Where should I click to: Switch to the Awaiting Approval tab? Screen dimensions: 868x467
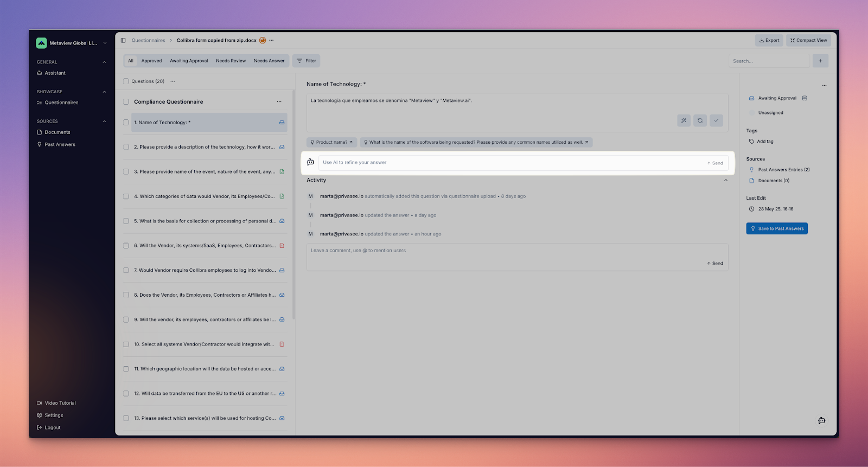189,61
